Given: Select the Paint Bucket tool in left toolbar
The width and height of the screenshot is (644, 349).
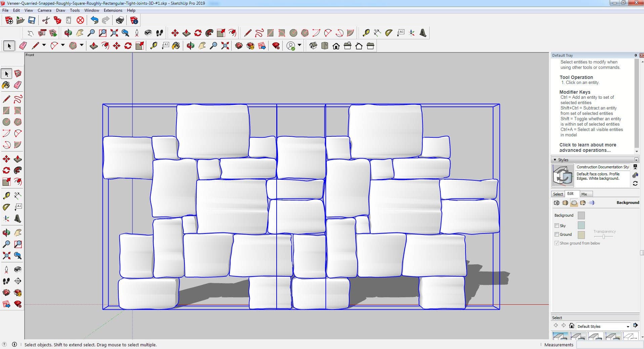Looking at the screenshot, I should pos(6,85).
